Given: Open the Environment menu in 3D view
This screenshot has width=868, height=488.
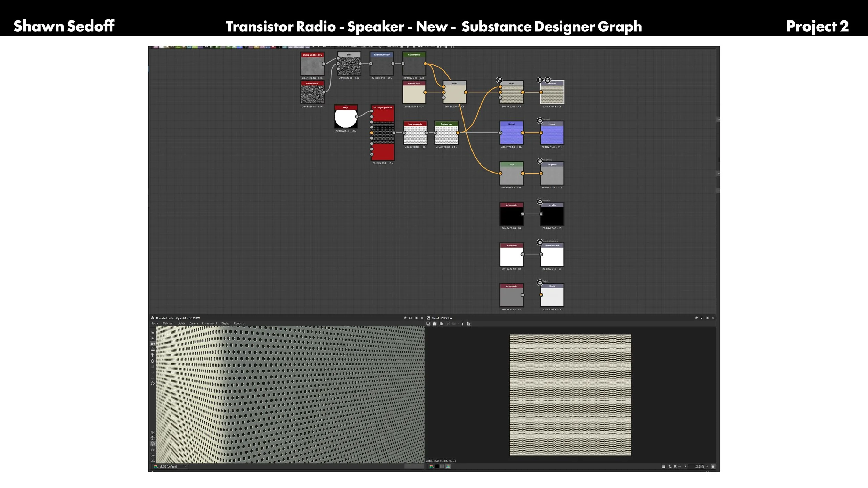Looking at the screenshot, I should (209, 323).
